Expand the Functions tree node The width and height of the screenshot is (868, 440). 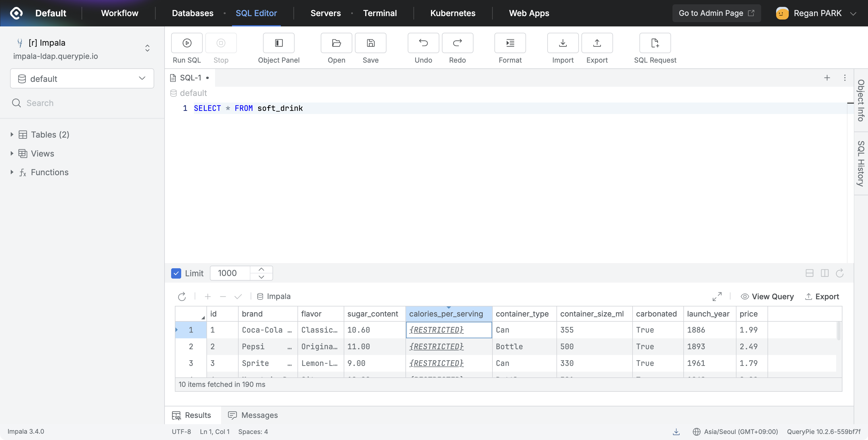coord(12,172)
